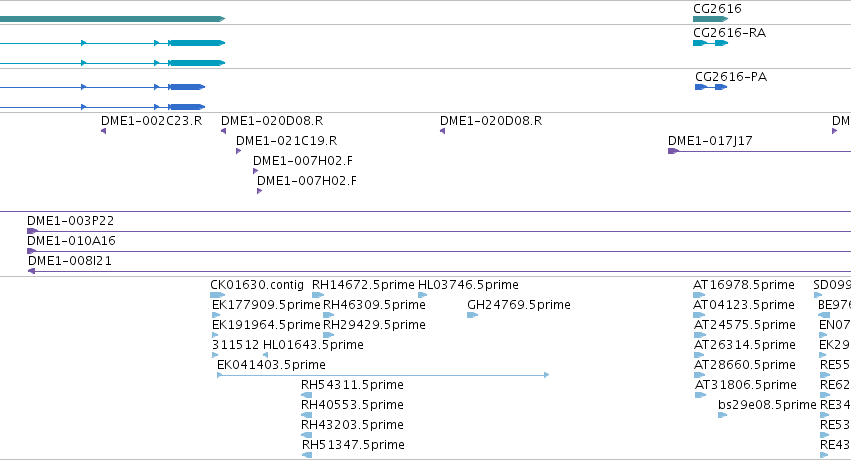851x460 pixels.
Task: Open the DME1-010A16 clone label
Action: (x=71, y=241)
